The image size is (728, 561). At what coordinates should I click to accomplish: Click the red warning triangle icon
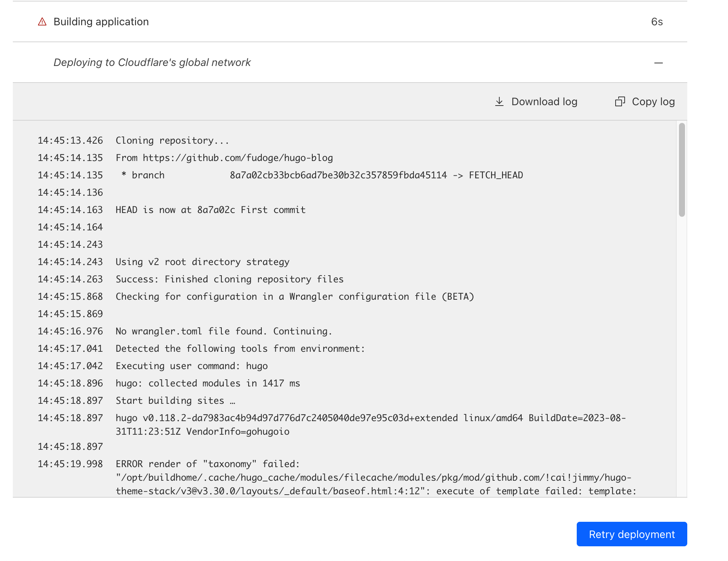pos(42,22)
